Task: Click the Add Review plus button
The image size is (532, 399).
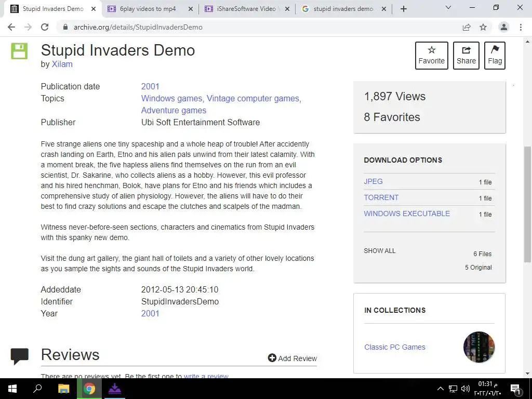Action: click(x=292, y=358)
